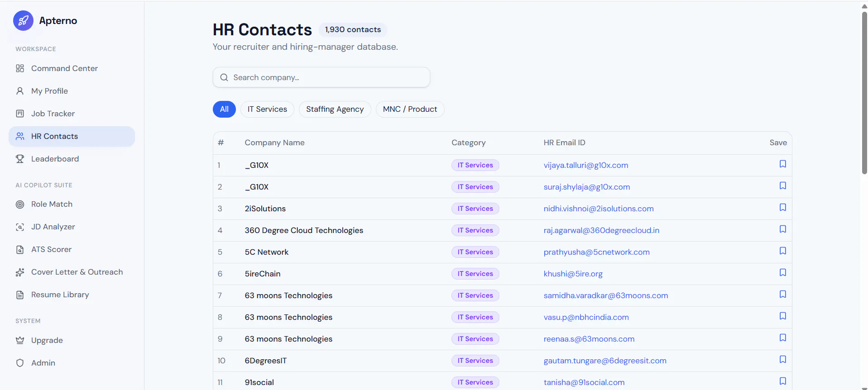Open the Resume Library

click(x=72, y=295)
